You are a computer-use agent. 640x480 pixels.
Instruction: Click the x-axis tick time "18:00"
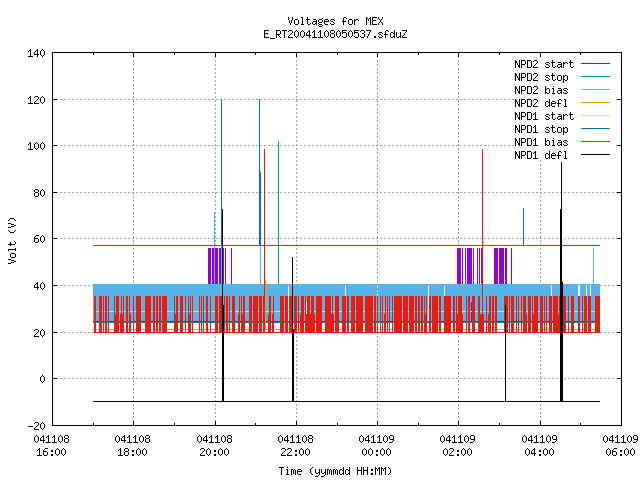(132, 452)
